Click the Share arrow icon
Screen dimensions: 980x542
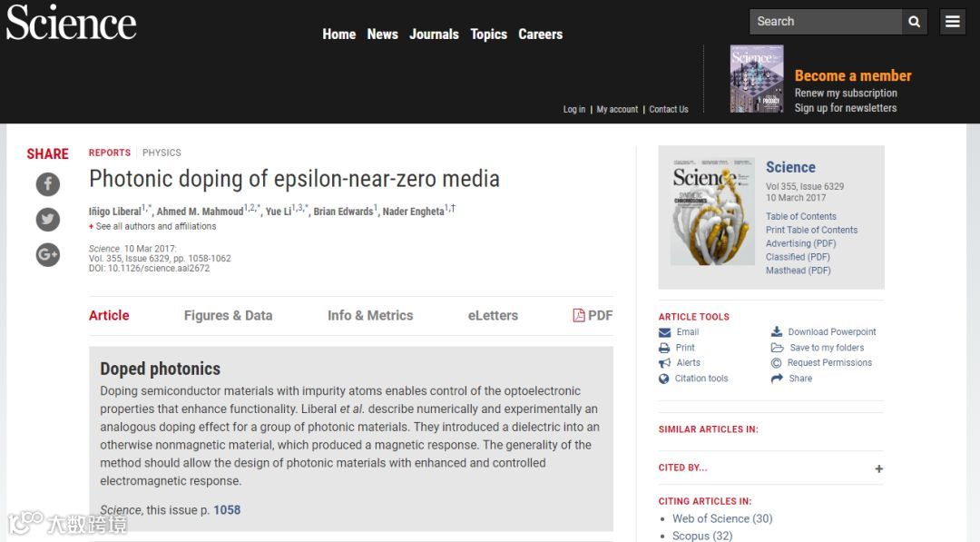pos(777,379)
